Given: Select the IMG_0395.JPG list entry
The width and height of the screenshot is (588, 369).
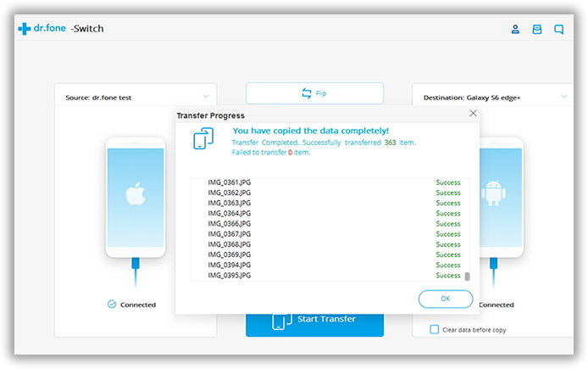Looking at the screenshot, I should coord(230,276).
